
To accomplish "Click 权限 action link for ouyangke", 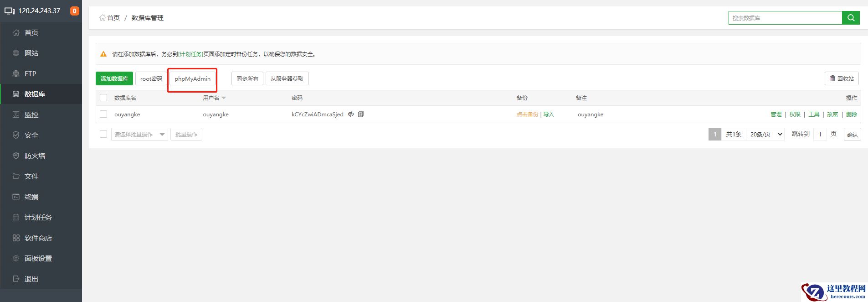I will (x=795, y=114).
